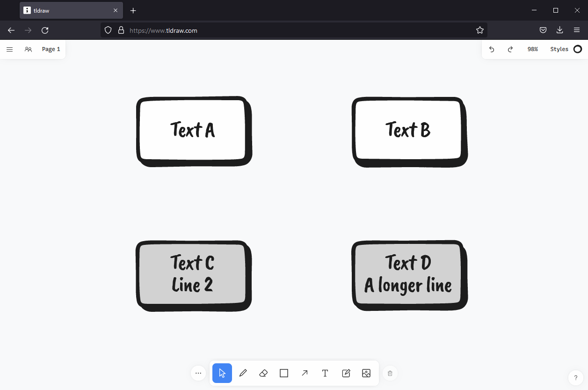This screenshot has height=390, width=588.
Task: Open the collaboration people menu
Action: [x=28, y=49]
